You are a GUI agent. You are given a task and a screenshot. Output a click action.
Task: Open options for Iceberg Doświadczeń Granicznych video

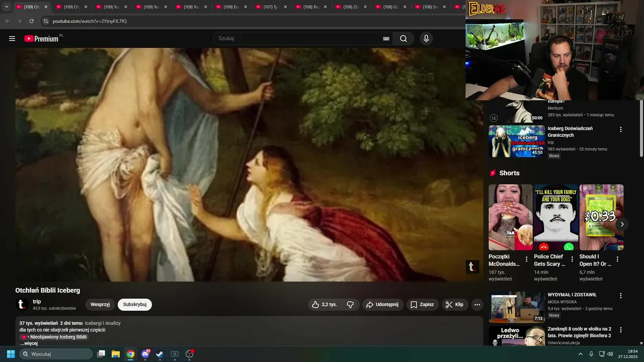click(620, 129)
